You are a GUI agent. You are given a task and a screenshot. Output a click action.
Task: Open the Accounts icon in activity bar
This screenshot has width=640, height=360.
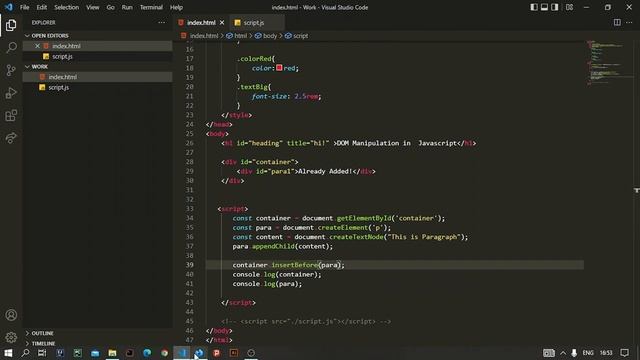[11, 315]
